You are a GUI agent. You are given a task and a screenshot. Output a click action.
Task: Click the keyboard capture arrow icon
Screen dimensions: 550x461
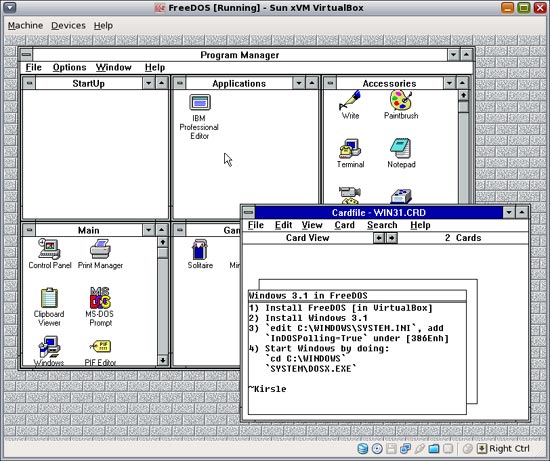pyautogui.click(x=482, y=448)
